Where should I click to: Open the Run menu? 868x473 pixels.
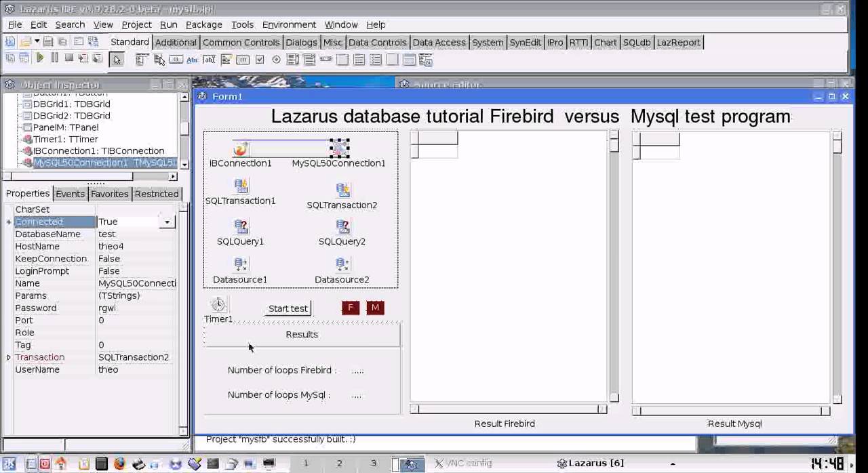[x=168, y=24]
